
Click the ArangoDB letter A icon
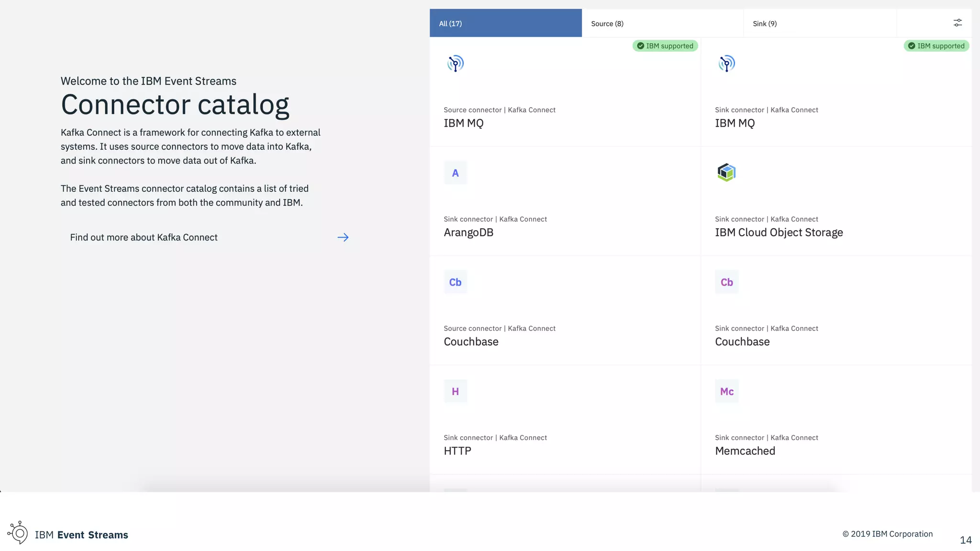point(455,173)
